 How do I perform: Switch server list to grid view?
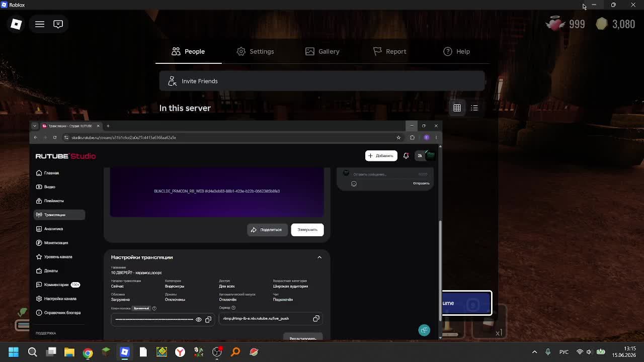point(457,108)
